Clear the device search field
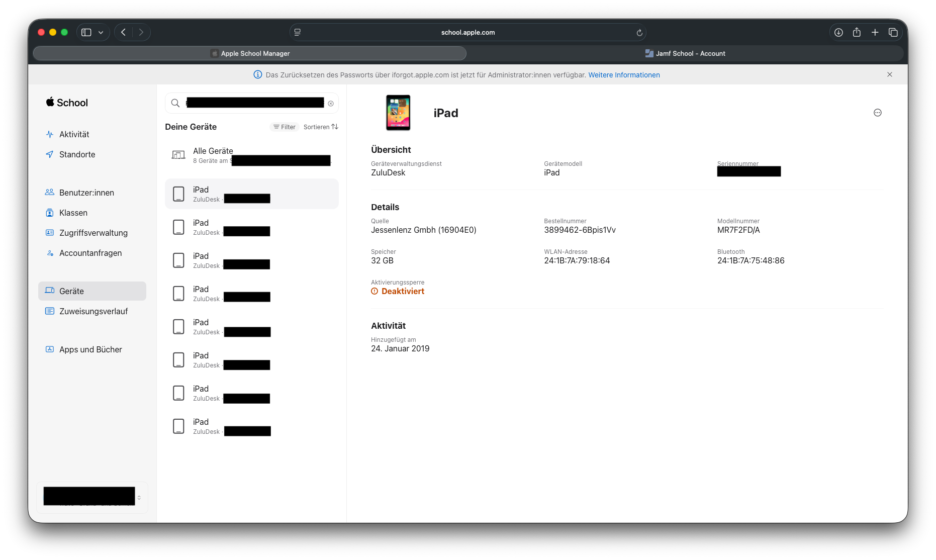This screenshot has height=560, width=936. coord(331,104)
